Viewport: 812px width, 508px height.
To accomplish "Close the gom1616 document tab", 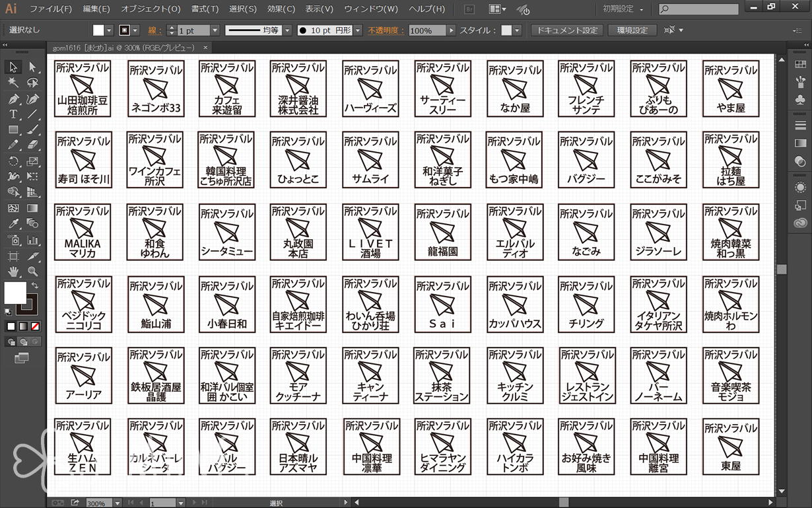I will pyautogui.click(x=205, y=48).
